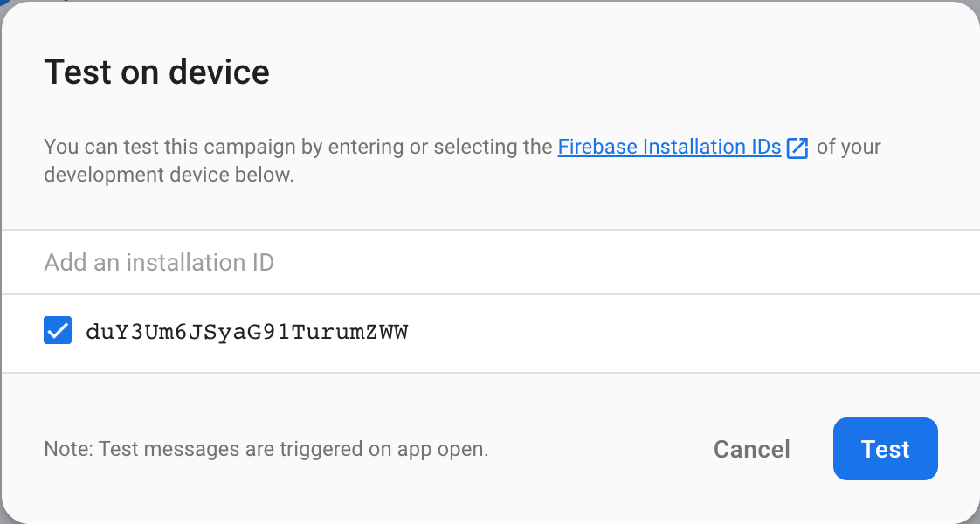Image resolution: width=980 pixels, height=524 pixels.
Task: Click the open-in-new-tab arrow icon
Action: click(797, 148)
